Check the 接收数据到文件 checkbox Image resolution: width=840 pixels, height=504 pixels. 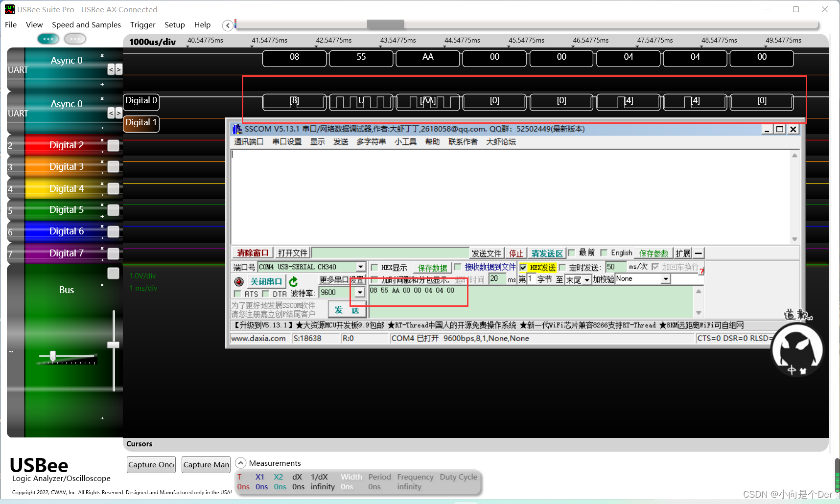click(x=458, y=267)
